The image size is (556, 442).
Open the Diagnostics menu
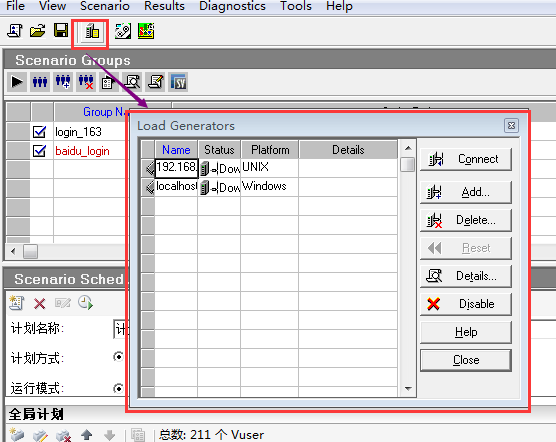tap(232, 6)
